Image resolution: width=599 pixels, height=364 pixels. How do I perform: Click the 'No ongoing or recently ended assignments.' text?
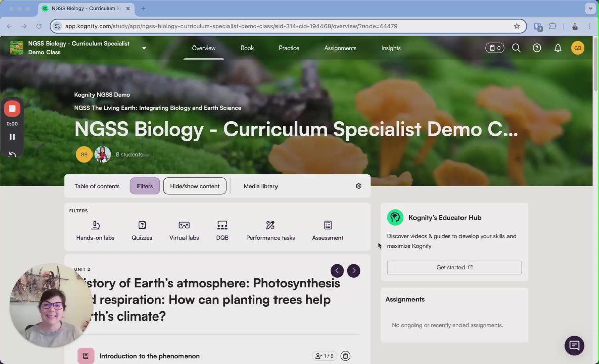(447, 325)
